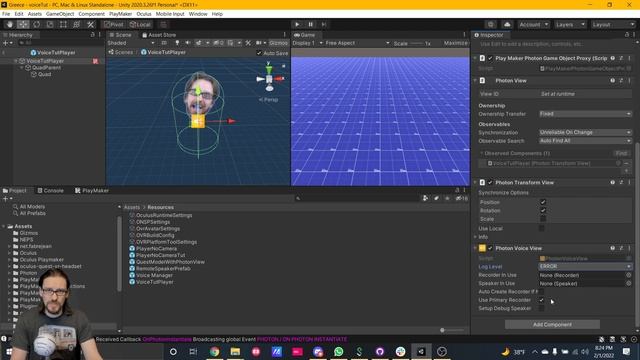This screenshot has width=640, height=360.
Task: Click Add Component button
Action: pos(552,324)
